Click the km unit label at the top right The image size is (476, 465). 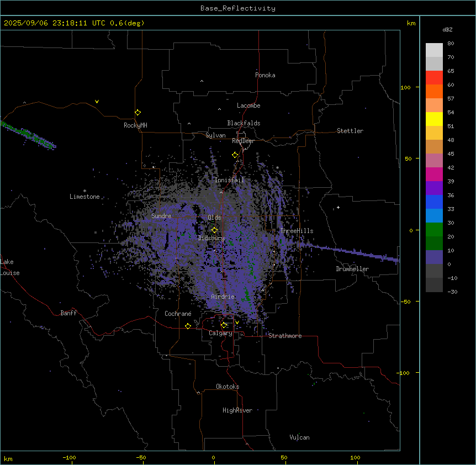coord(411,23)
